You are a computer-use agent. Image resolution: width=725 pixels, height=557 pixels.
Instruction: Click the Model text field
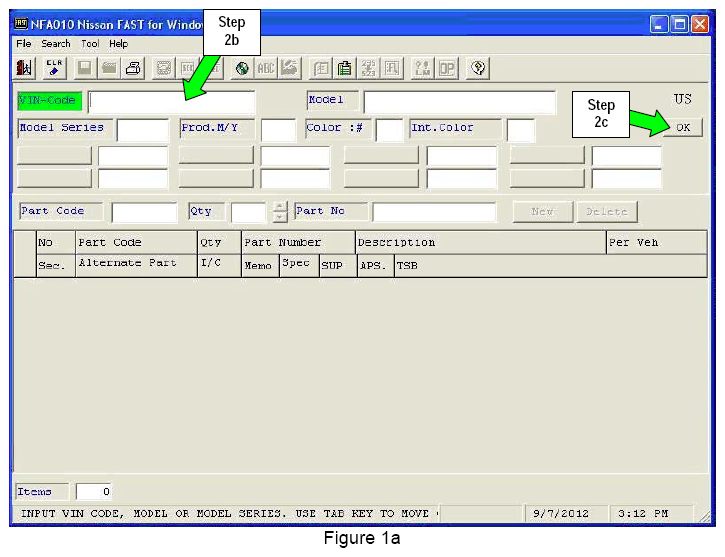coord(459,101)
